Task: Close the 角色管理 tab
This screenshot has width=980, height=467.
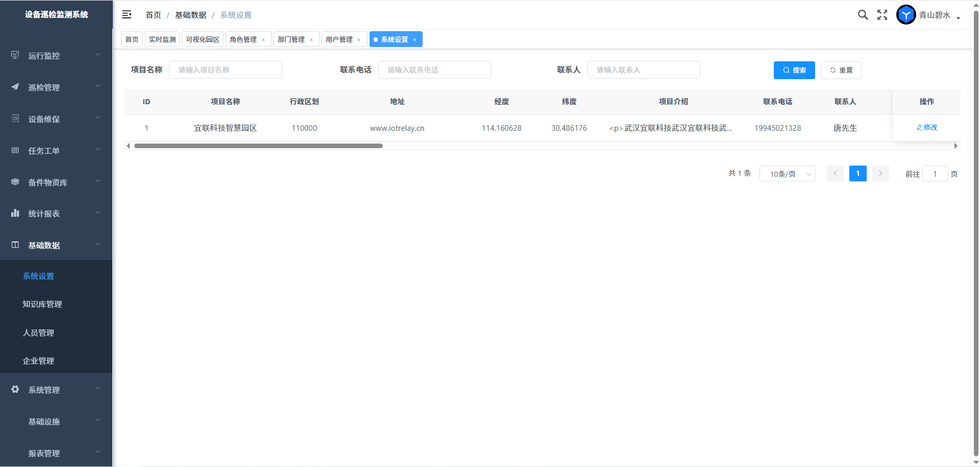Action: 263,40
